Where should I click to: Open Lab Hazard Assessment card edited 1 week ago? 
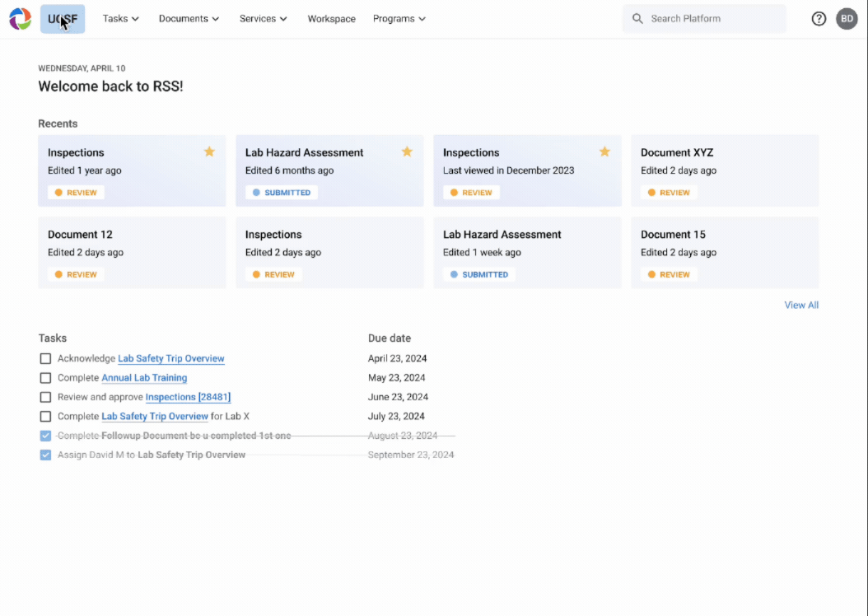tap(527, 252)
